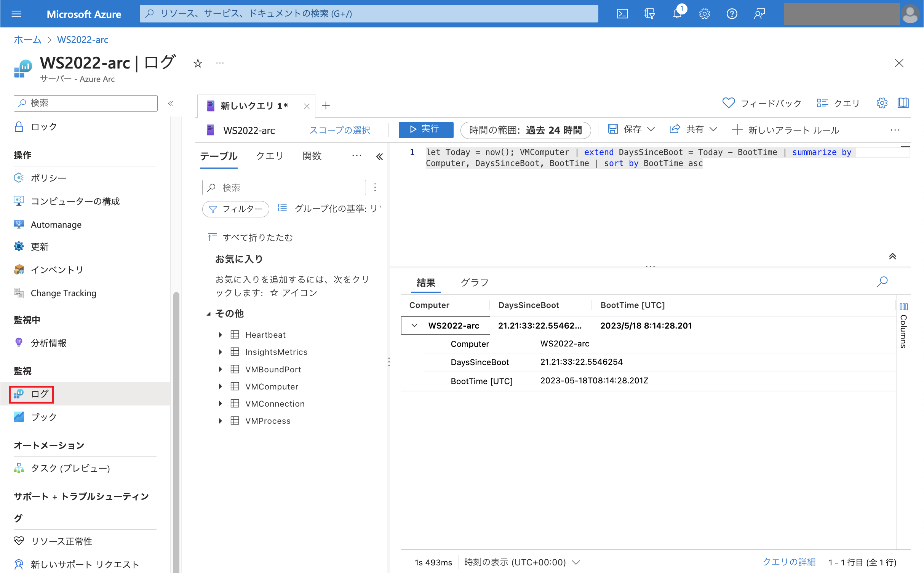Open query toolbar more options ellipsis
Image resolution: width=924 pixels, height=573 pixels.
(x=895, y=130)
